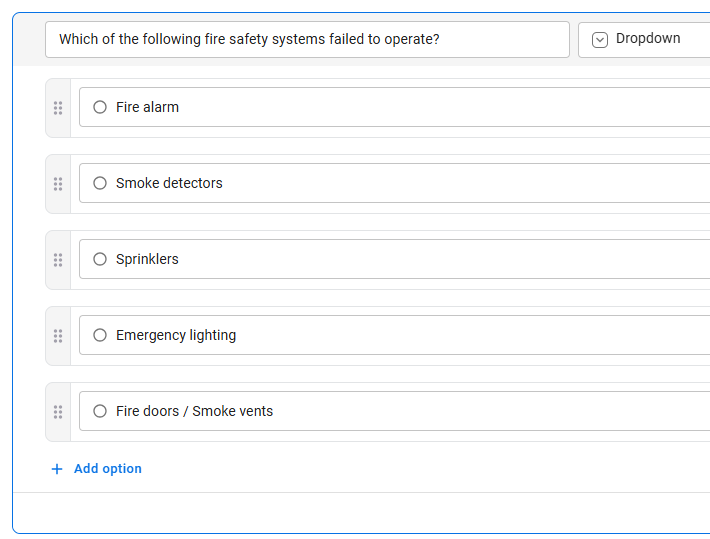Viewport: 710px width, 539px height.
Task: Click drag handle beside Fire alarm option
Action: 58,107
